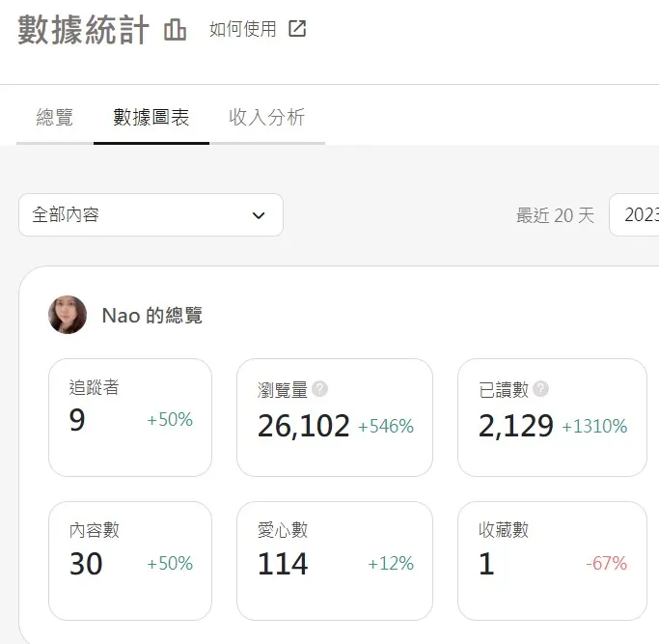659x644 pixels.
Task: Select the 已讀數 stat card showing 2,129
Action: (552, 418)
